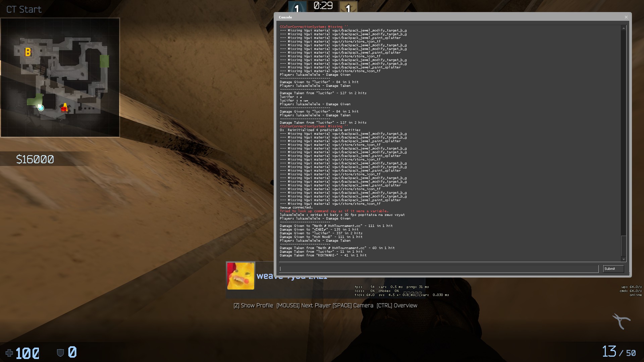This screenshot has width=644, height=362.
Task: Click the console scrollbar down arrow
Action: point(624,259)
